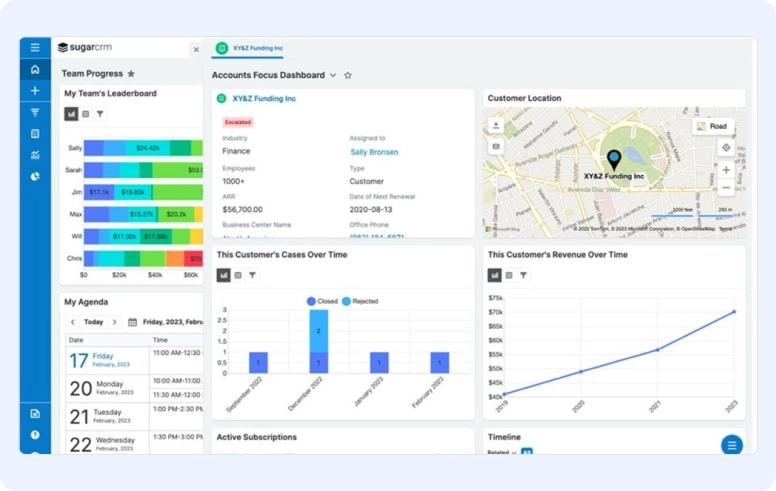Open the pie chart icon in the sidebar
The image size is (776, 491).
pos(35,176)
